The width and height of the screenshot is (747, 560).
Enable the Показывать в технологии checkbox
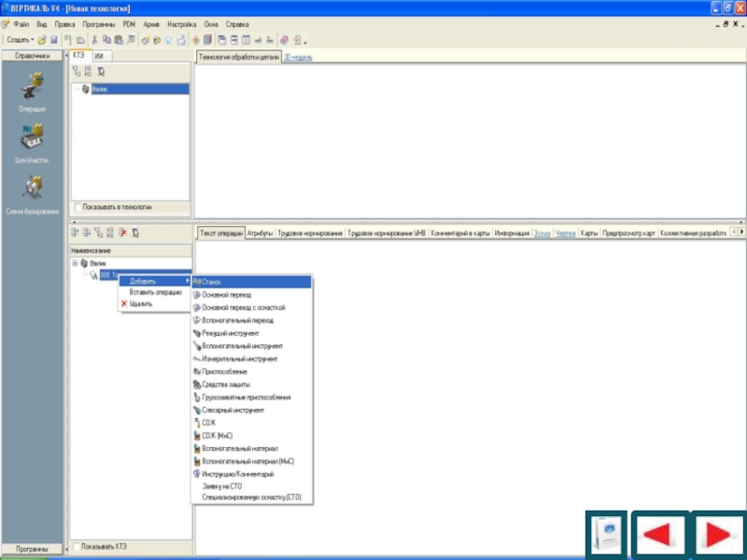[x=78, y=206]
